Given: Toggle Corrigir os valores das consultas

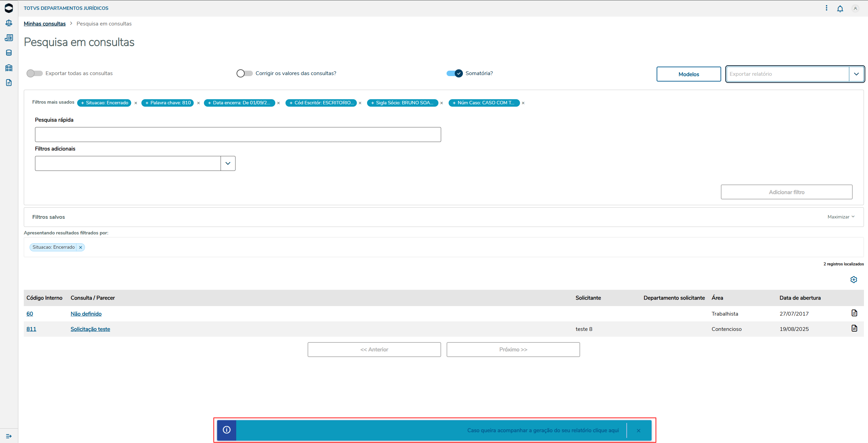Looking at the screenshot, I should coord(244,73).
